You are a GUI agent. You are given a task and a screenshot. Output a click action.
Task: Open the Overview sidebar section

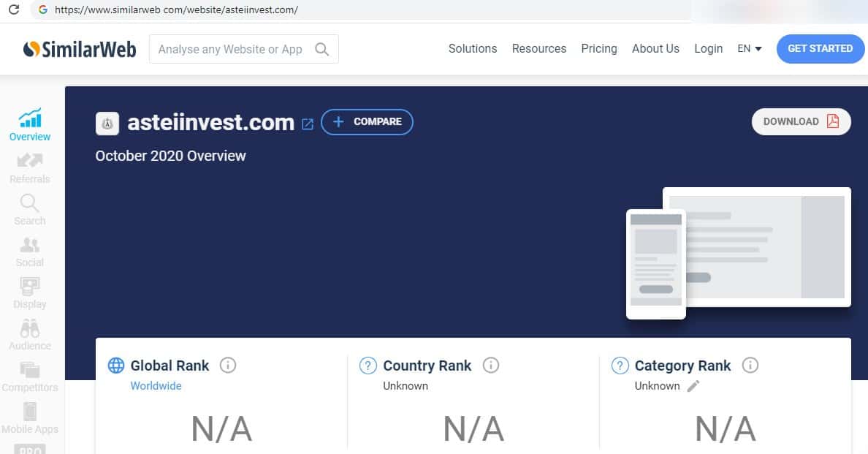pyautogui.click(x=30, y=125)
